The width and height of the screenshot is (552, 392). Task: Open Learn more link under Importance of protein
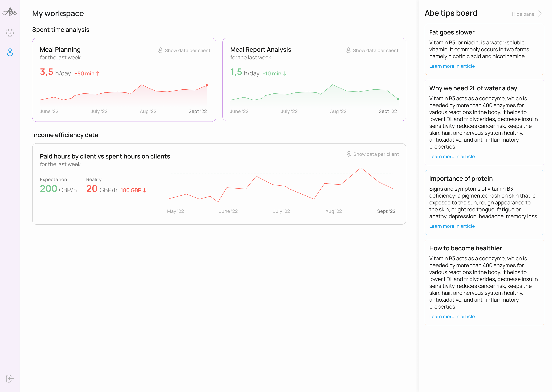coord(452,226)
